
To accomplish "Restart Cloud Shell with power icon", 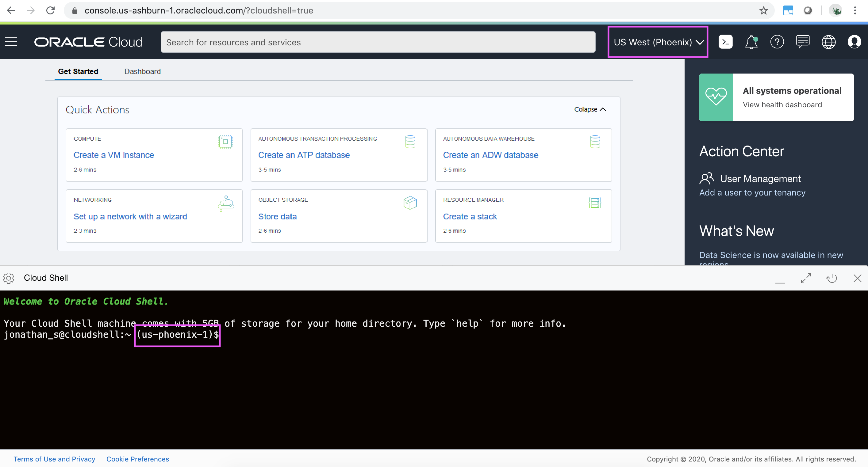I will [x=831, y=278].
